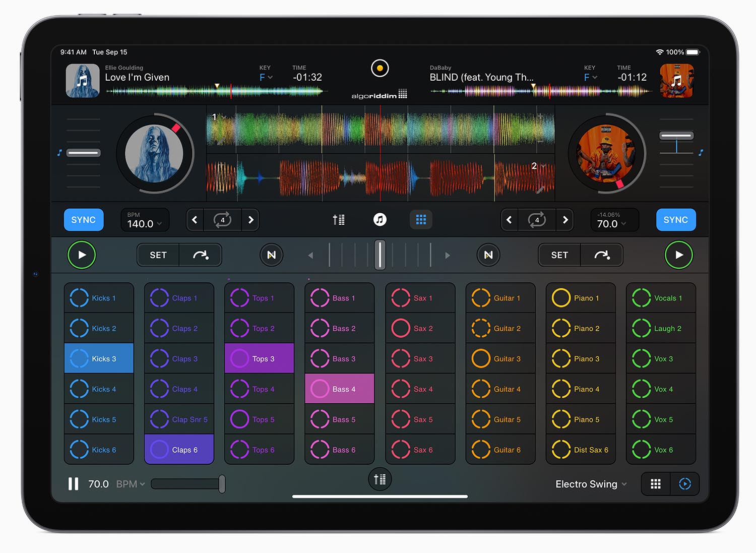Click the left deck remaining time -01:32
756x553 pixels.
[307, 77]
